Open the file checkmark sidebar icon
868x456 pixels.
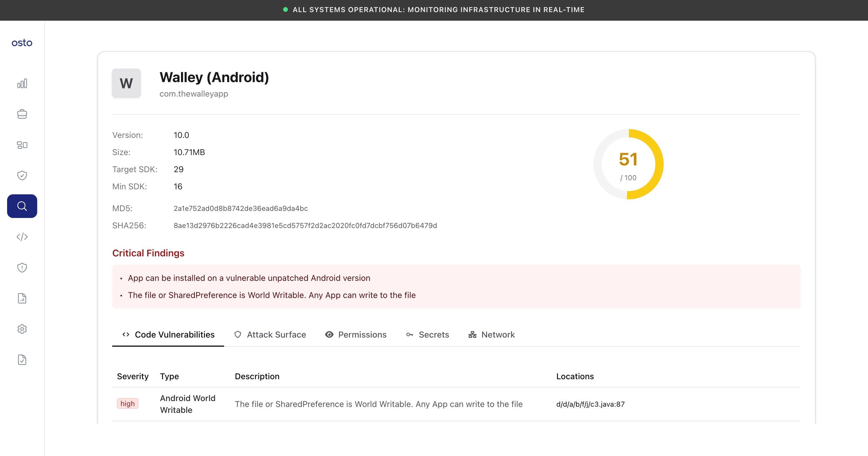pyautogui.click(x=22, y=360)
